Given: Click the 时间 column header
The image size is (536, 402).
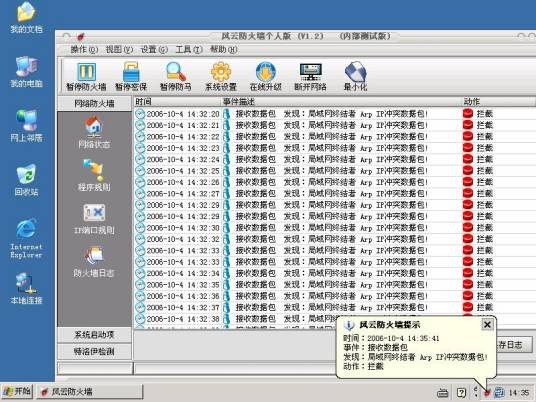Looking at the screenshot, I should click(176, 102).
